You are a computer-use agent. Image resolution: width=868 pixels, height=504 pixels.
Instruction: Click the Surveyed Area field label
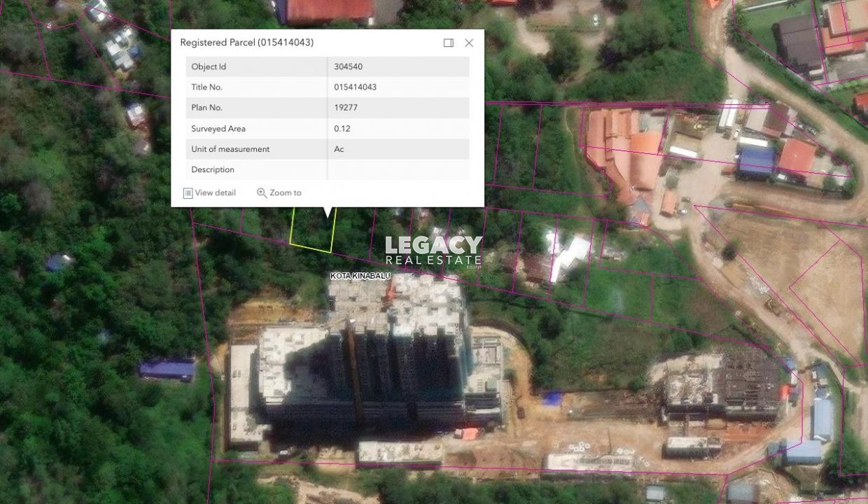(218, 129)
